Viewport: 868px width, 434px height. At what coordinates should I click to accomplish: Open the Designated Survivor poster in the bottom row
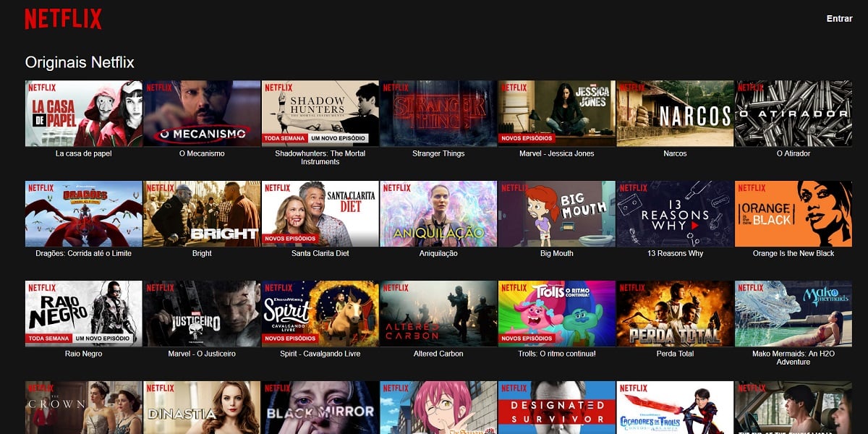[x=557, y=407]
